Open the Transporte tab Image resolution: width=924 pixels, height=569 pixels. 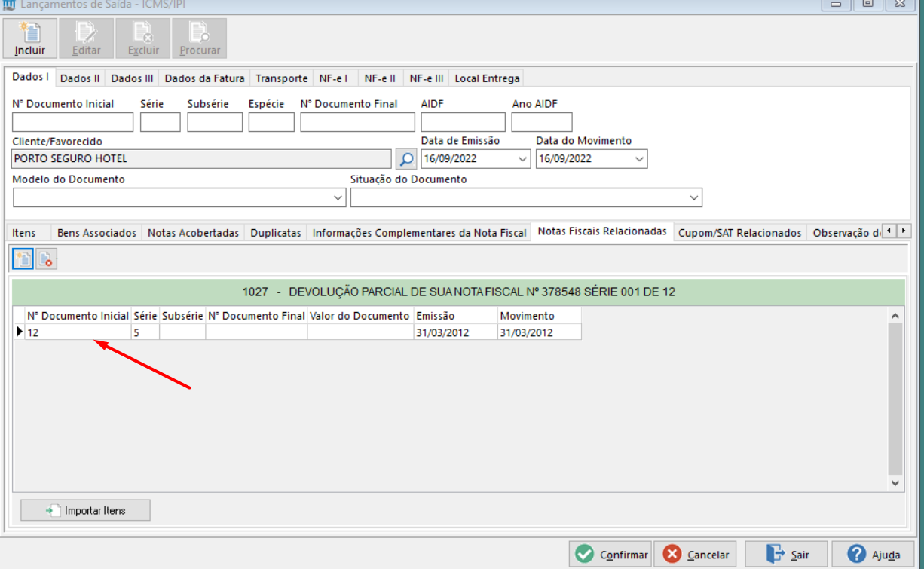pyautogui.click(x=281, y=78)
